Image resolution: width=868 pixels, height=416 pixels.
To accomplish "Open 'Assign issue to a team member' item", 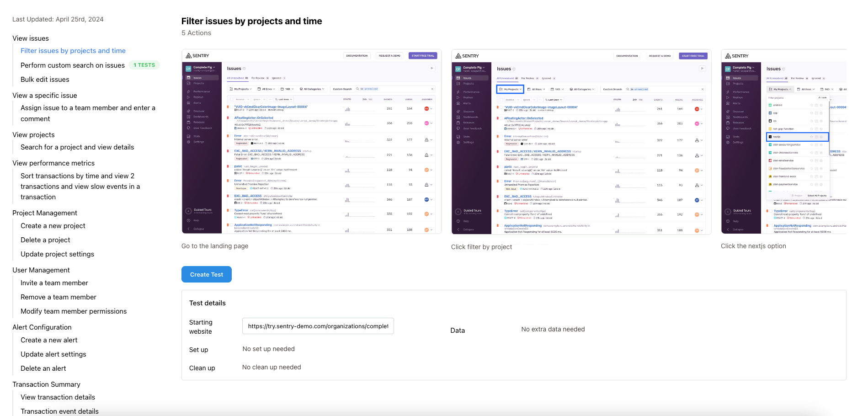I will pyautogui.click(x=88, y=113).
